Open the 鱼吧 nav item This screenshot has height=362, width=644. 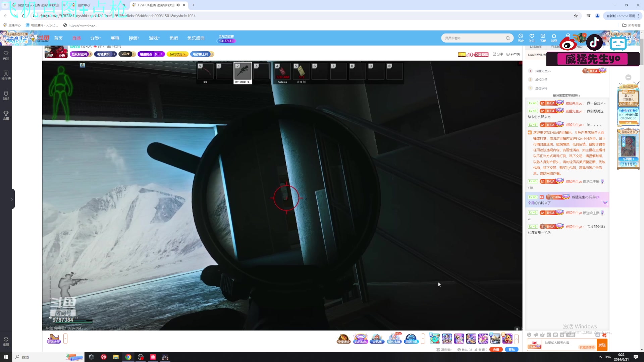point(174,38)
